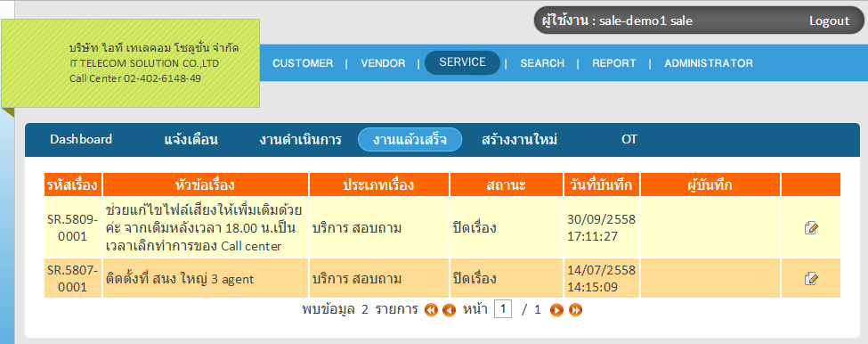Select code cell SR.5809-0001
Image resolution: width=868 pixels, height=344 pixels.
(x=73, y=227)
